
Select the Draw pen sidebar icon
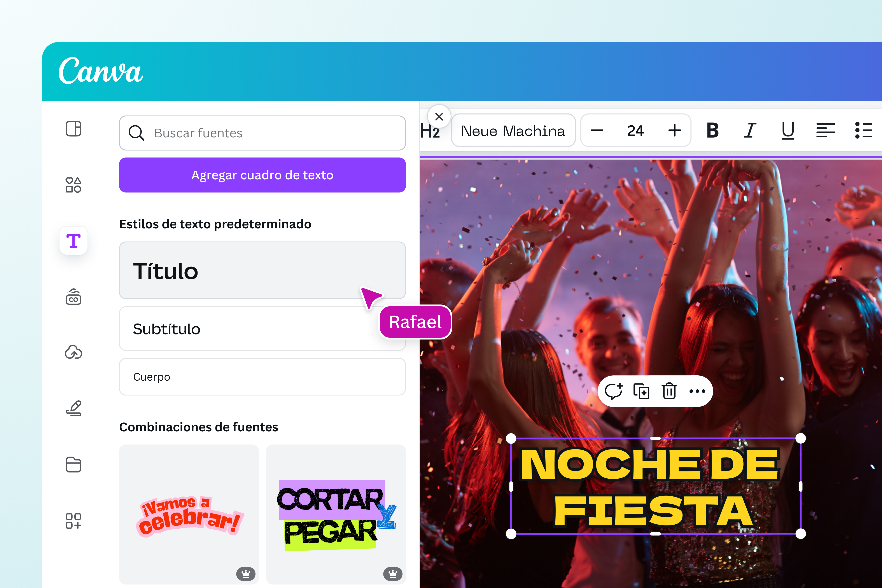coord(73,408)
